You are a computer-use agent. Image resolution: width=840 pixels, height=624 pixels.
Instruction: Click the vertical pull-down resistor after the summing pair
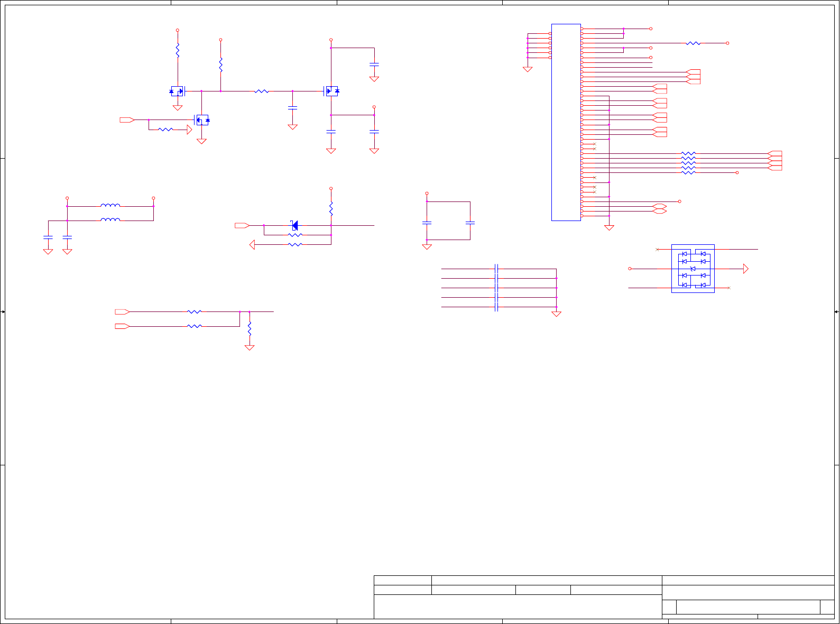coord(250,328)
